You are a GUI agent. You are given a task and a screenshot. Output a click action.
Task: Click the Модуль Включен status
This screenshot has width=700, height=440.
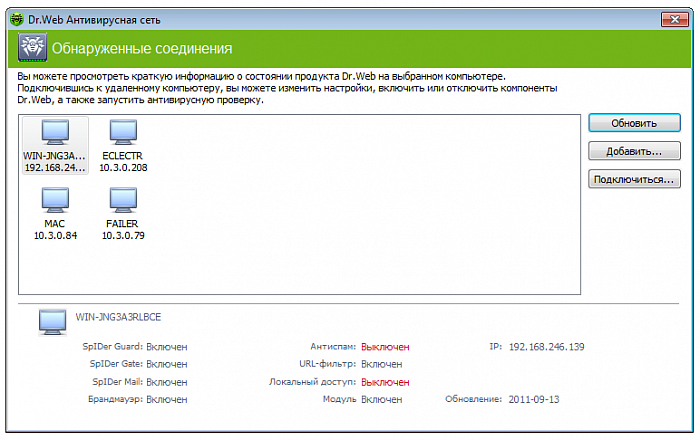pyautogui.click(x=382, y=399)
